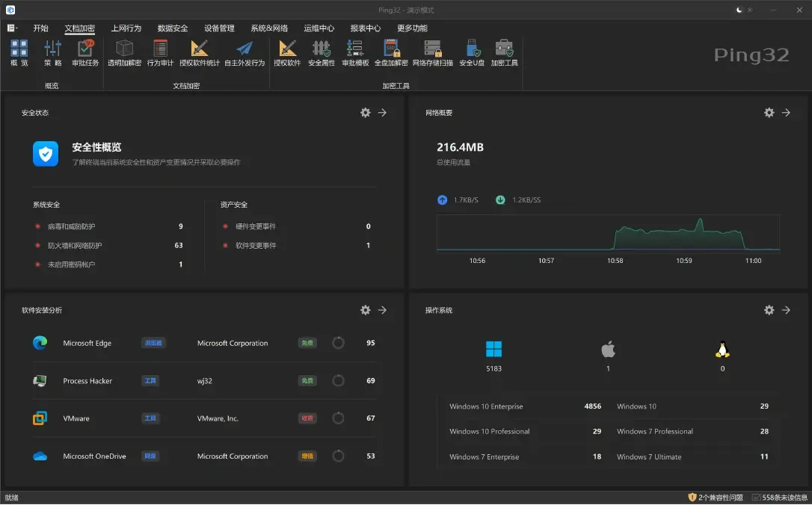This screenshot has height=505, width=812.
Task: Open the 安全U盘 secure USB tool
Action: pyautogui.click(x=473, y=52)
